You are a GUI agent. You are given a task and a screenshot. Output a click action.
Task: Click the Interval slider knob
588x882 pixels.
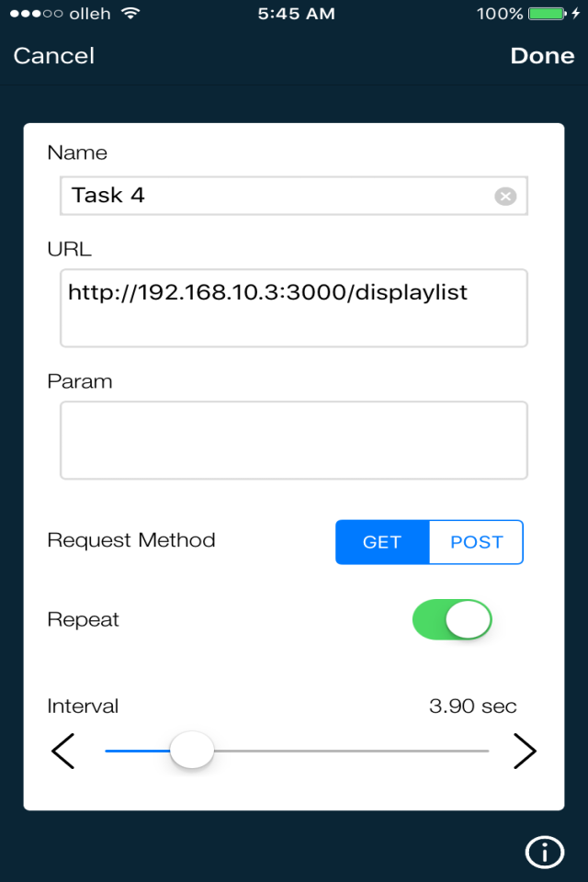click(192, 751)
